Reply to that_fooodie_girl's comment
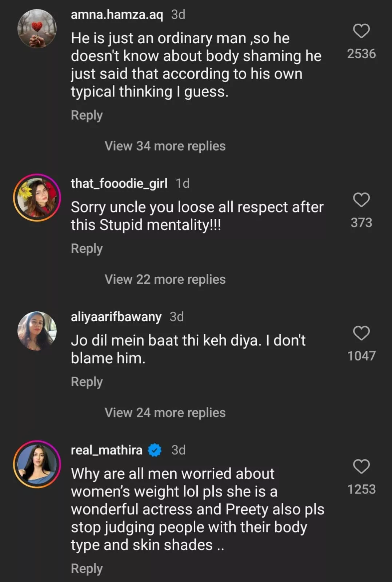392x582 pixels. pyautogui.click(x=87, y=249)
